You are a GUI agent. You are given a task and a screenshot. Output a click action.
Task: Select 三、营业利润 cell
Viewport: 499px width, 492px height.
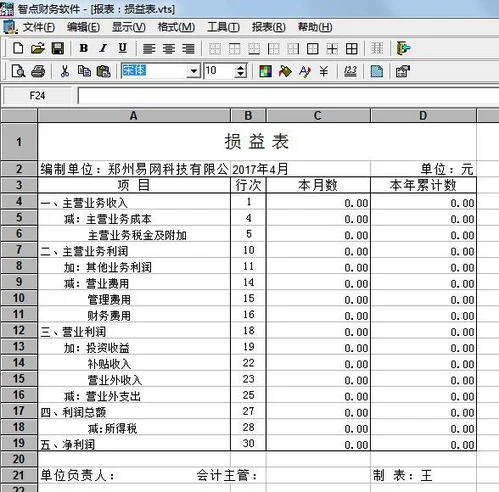pyautogui.click(x=134, y=331)
